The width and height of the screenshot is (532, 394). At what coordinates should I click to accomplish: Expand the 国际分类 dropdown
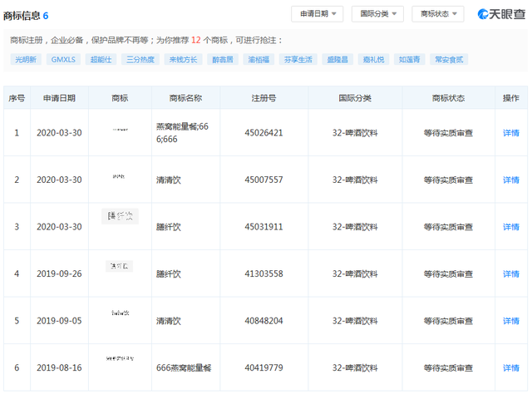377,14
